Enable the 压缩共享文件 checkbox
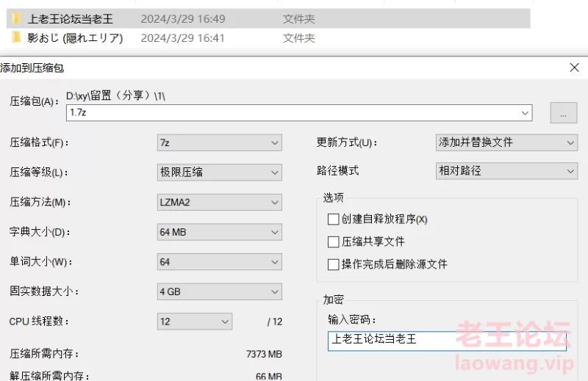588x381 pixels. click(334, 242)
